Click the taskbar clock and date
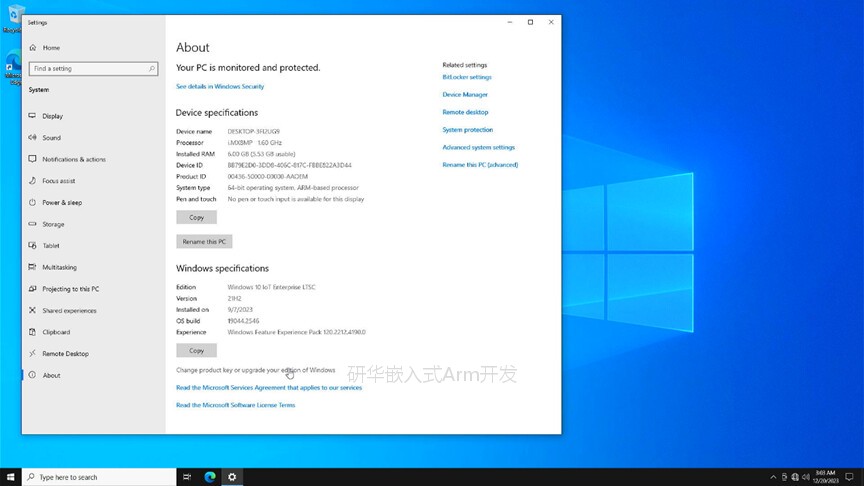The image size is (864, 486). [x=825, y=477]
